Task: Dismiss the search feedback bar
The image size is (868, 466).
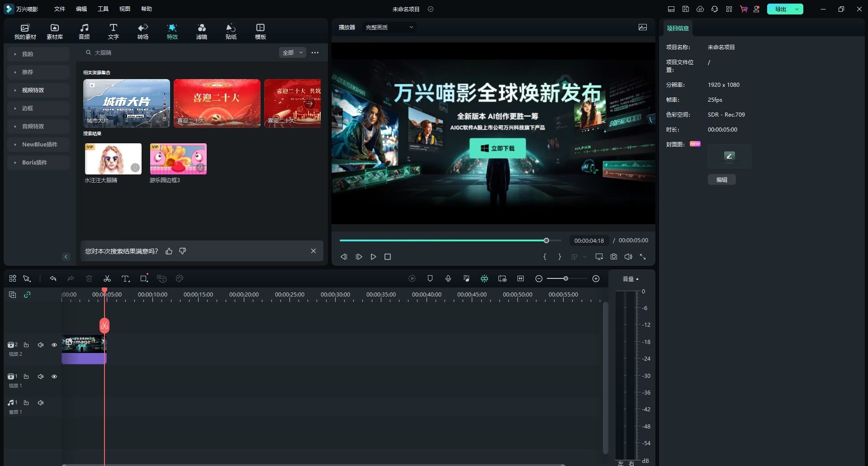Action: (313, 251)
